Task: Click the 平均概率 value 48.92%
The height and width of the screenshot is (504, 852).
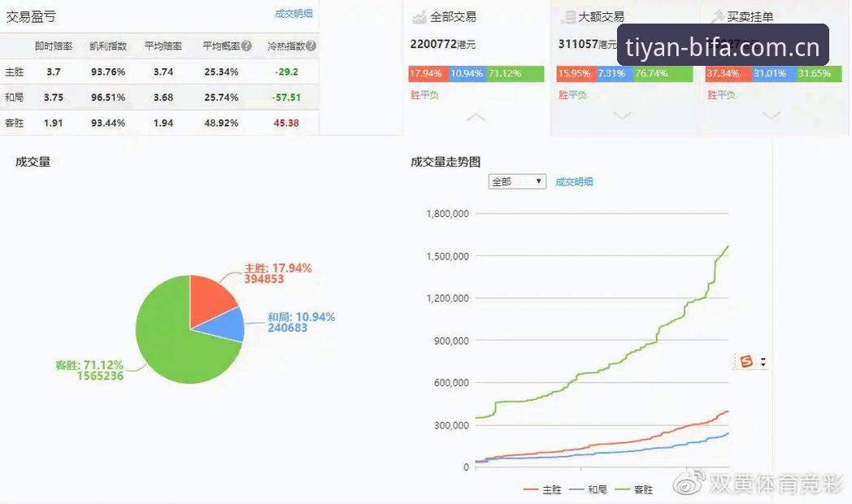Action: click(221, 123)
